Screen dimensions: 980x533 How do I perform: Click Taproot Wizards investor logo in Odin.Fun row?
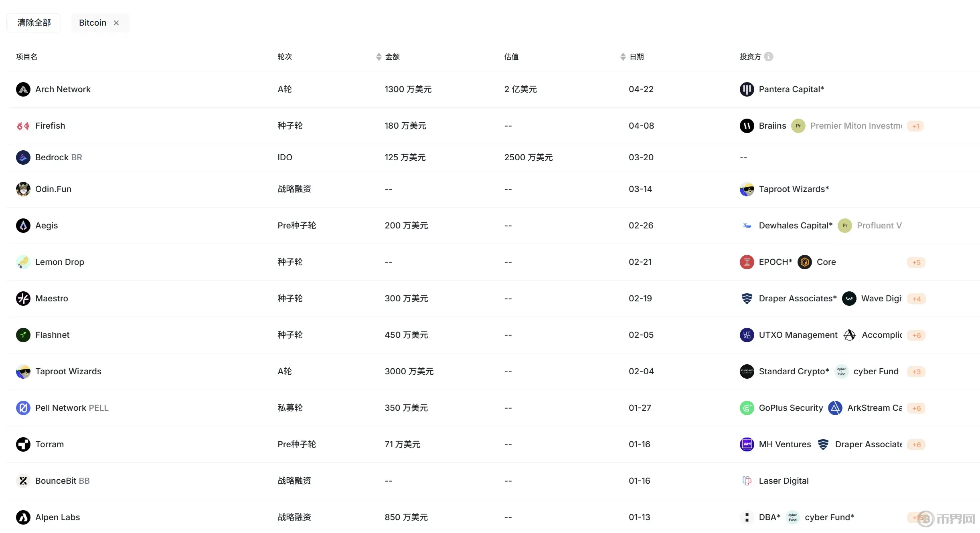click(747, 189)
